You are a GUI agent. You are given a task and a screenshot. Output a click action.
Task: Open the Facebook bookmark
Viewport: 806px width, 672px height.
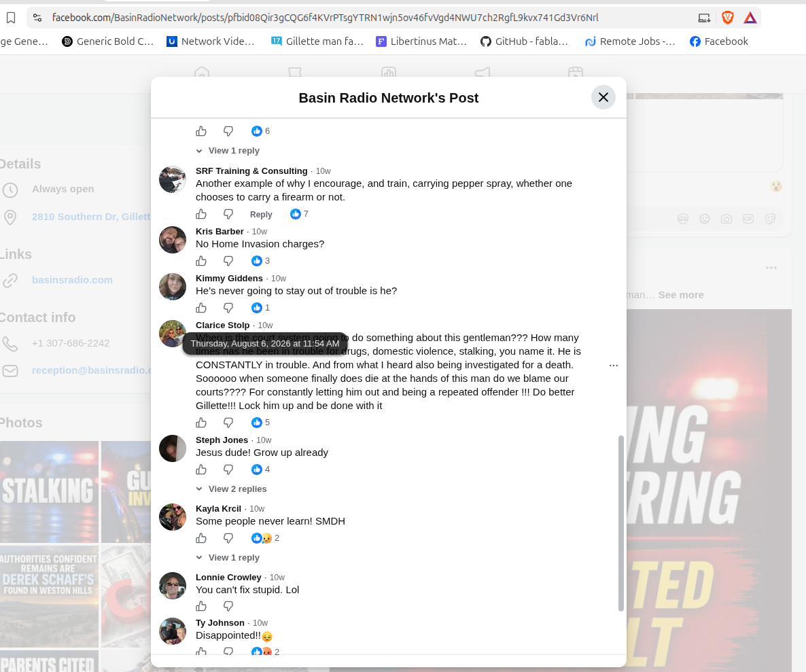(718, 41)
